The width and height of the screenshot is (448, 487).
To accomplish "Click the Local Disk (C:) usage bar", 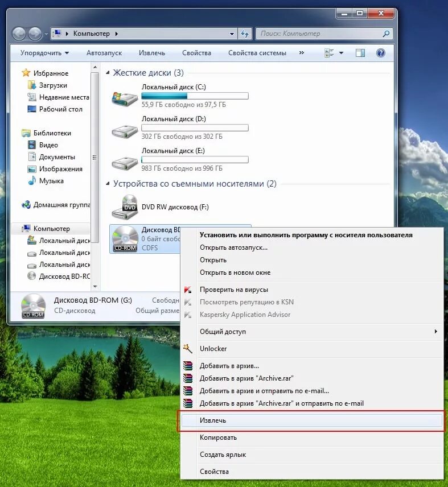I will click(x=195, y=96).
